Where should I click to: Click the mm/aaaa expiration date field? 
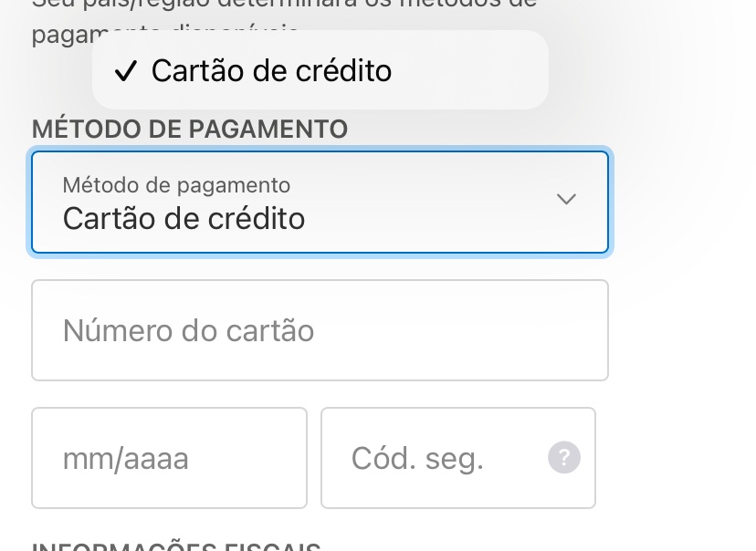coord(169,458)
